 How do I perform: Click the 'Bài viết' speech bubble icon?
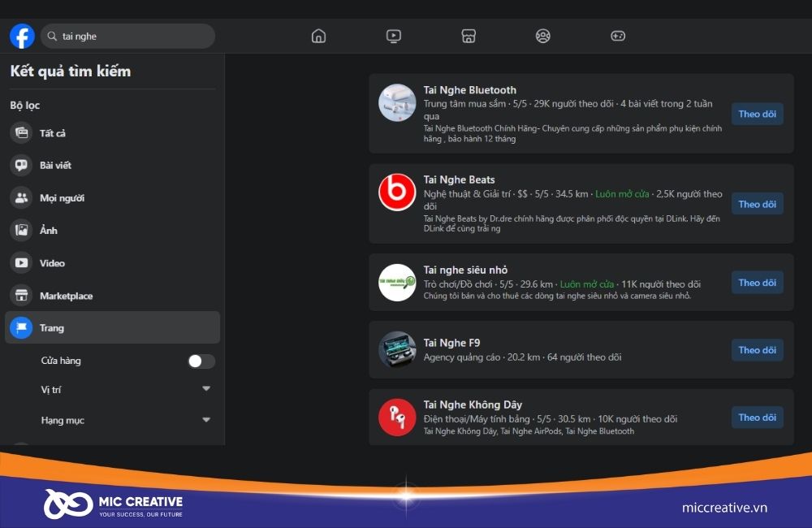coord(21,165)
